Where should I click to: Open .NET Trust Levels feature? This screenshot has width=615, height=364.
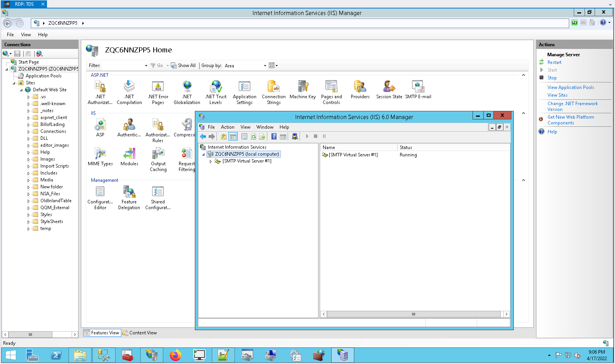[216, 92]
